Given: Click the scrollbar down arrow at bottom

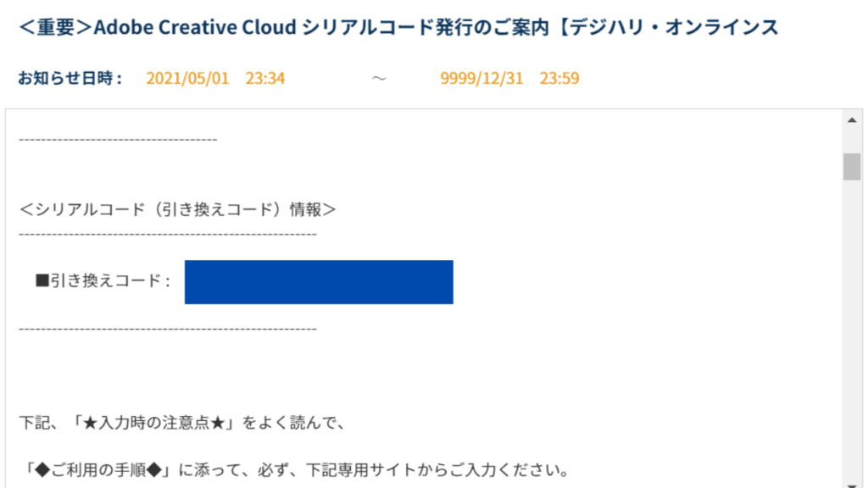Looking at the screenshot, I should click(x=852, y=485).
